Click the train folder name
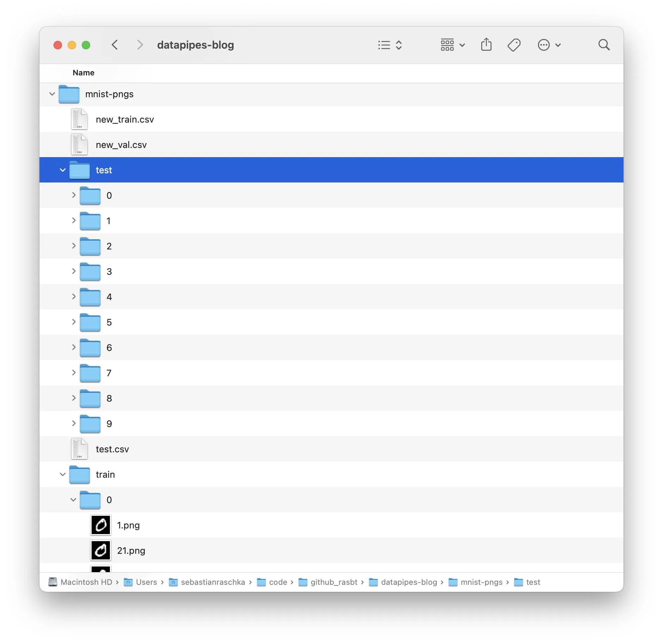This screenshot has height=644, width=663. pos(105,475)
